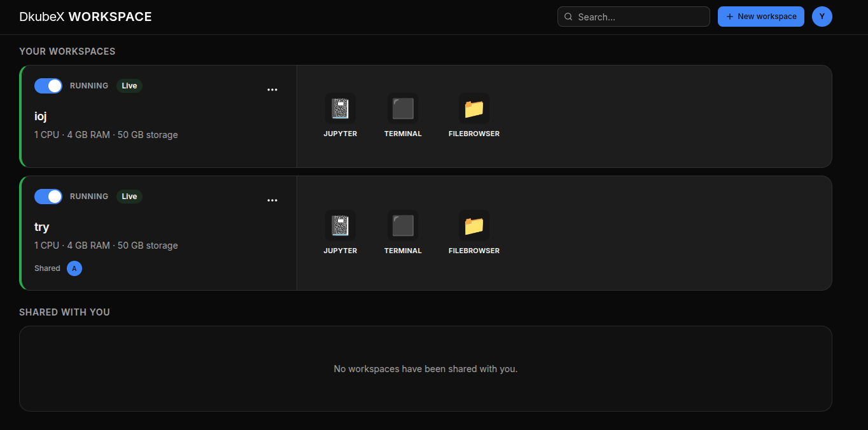Launch Terminal in the try workspace
This screenshot has height=430, width=868.
[x=403, y=233]
